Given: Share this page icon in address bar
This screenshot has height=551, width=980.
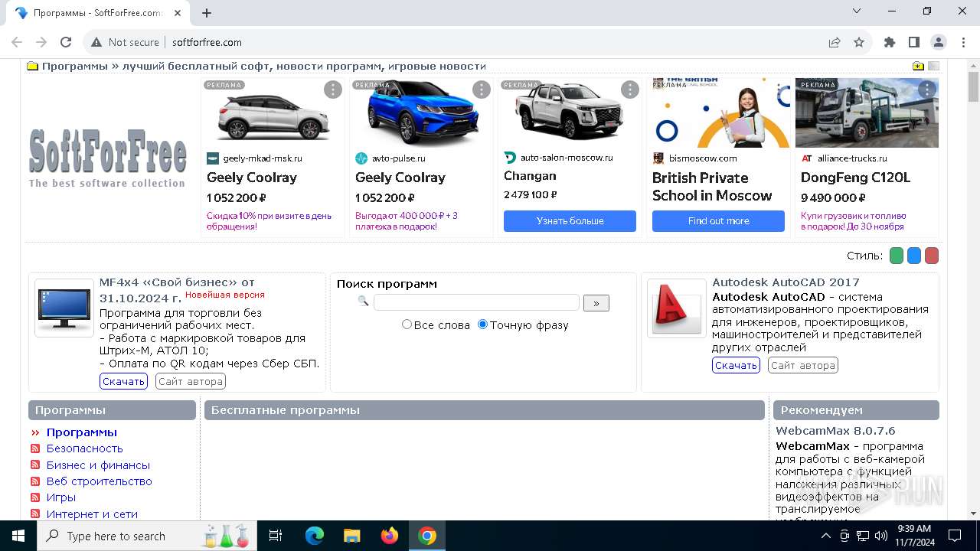Looking at the screenshot, I should click(835, 42).
